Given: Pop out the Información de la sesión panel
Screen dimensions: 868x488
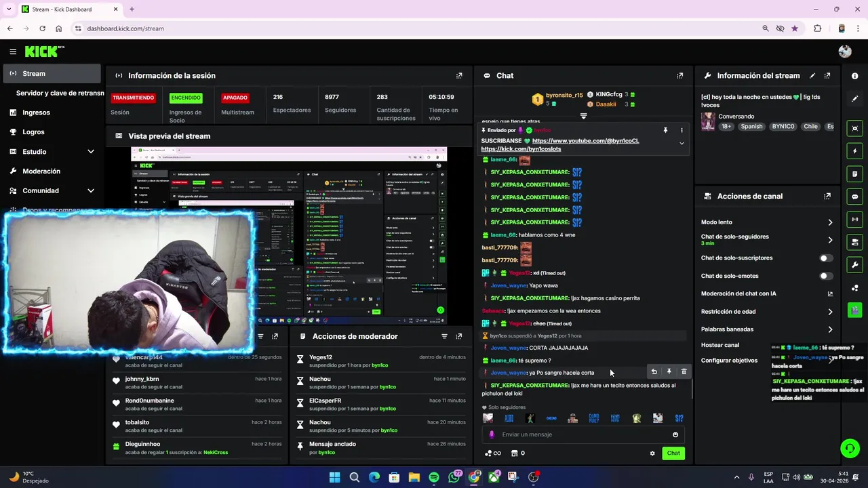Looking at the screenshot, I should click(x=459, y=76).
